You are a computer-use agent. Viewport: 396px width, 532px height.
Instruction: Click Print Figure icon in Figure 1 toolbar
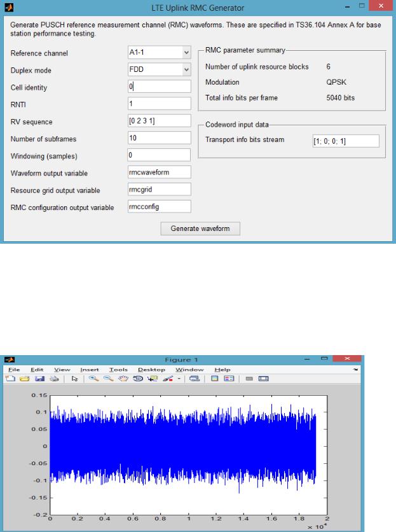pyautogui.click(x=54, y=378)
